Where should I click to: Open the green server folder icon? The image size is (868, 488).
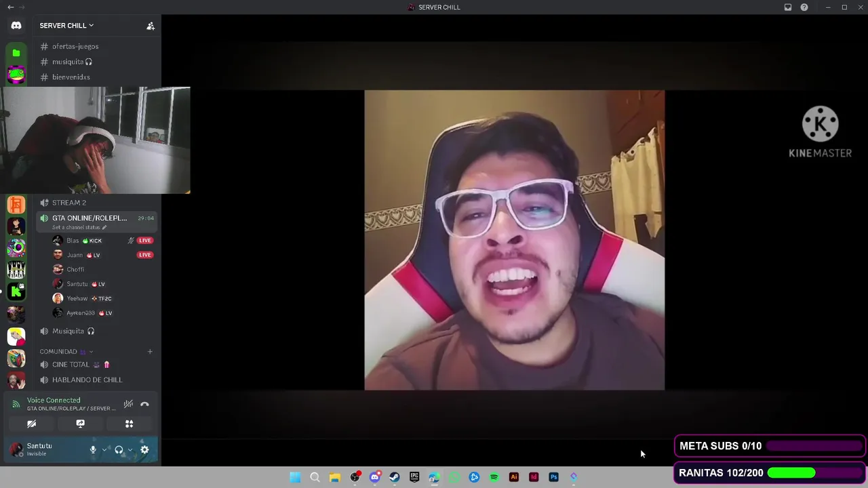point(16,53)
